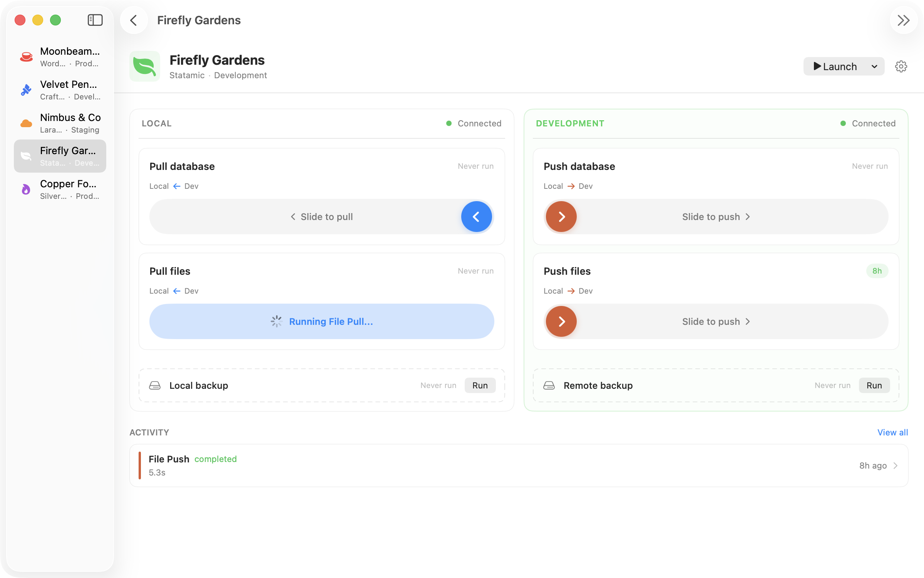Click the LOCAL panel heading
This screenshot has height=578, width=924.
point(157,123)
